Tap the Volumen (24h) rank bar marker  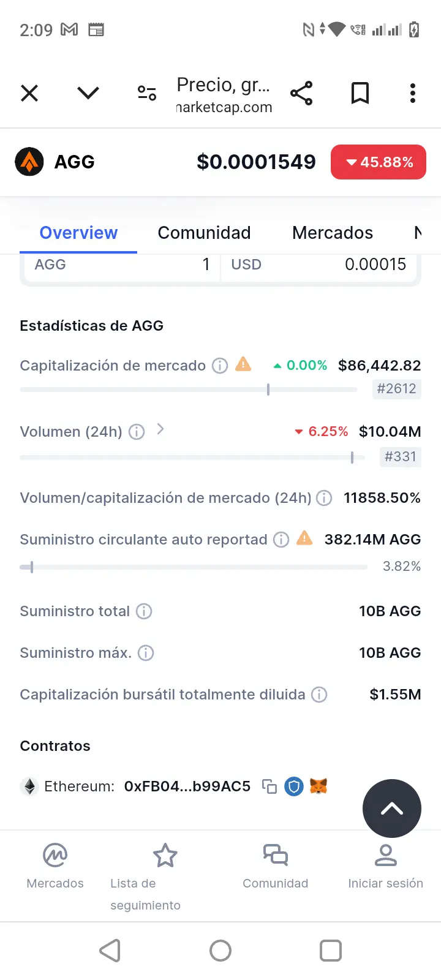click(x=352, y=458)
